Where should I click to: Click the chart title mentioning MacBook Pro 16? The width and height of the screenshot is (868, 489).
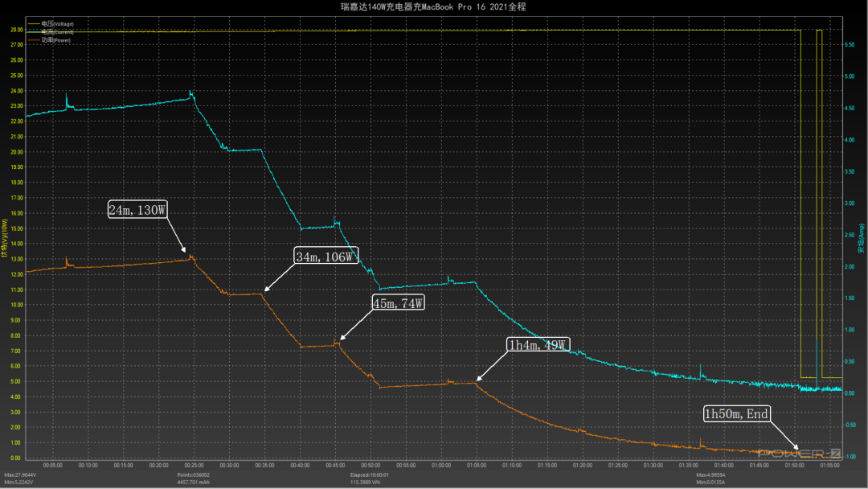coord(433,6)
